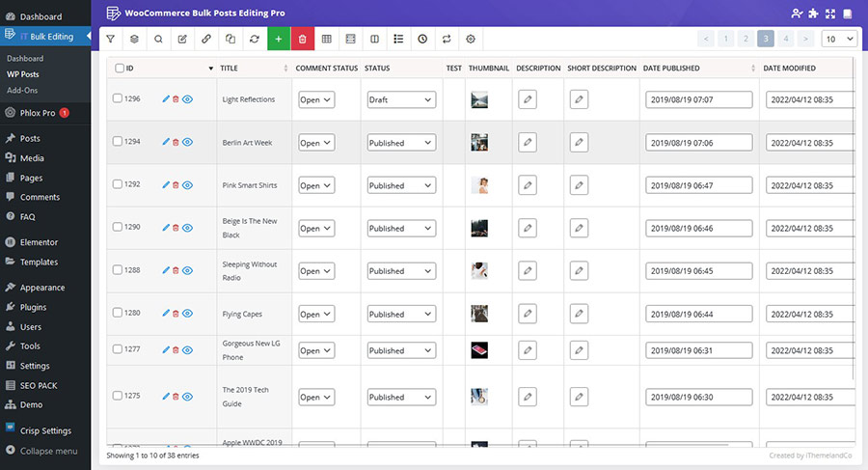
Task: Delete selected posts with red trash button
Action: click(302, 39)
